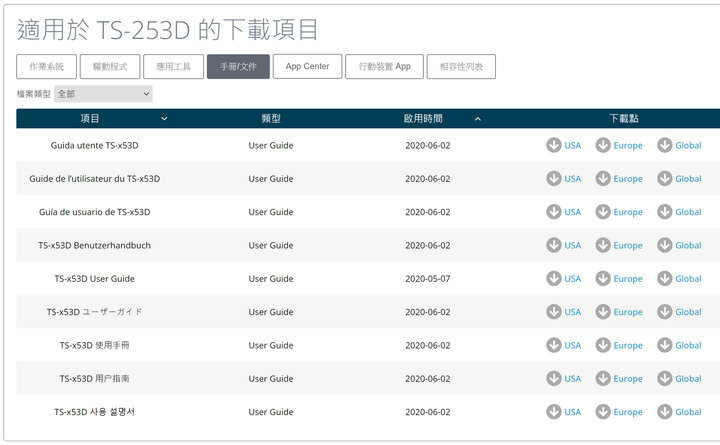Click Guía de usuario de TS-x53D text
This screenshot has width=720, height=445.
[95, 212]
